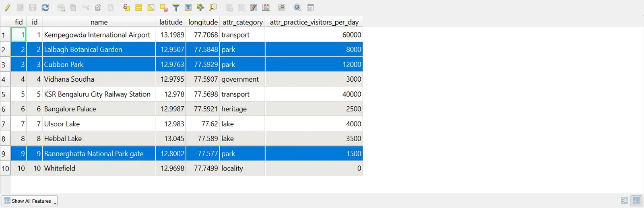Click the Lalbagh Botanical Garden name cell

click(x=99, y=49)
